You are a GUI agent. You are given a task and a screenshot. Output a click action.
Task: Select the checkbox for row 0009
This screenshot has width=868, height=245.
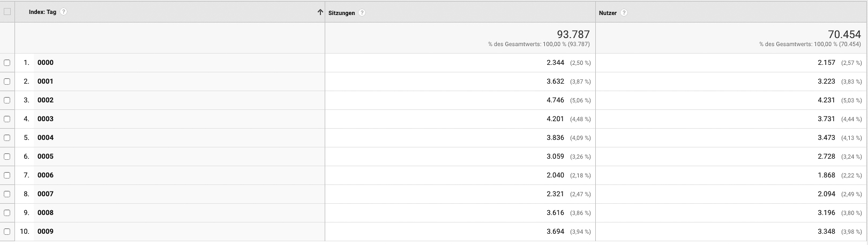(7, 232)
